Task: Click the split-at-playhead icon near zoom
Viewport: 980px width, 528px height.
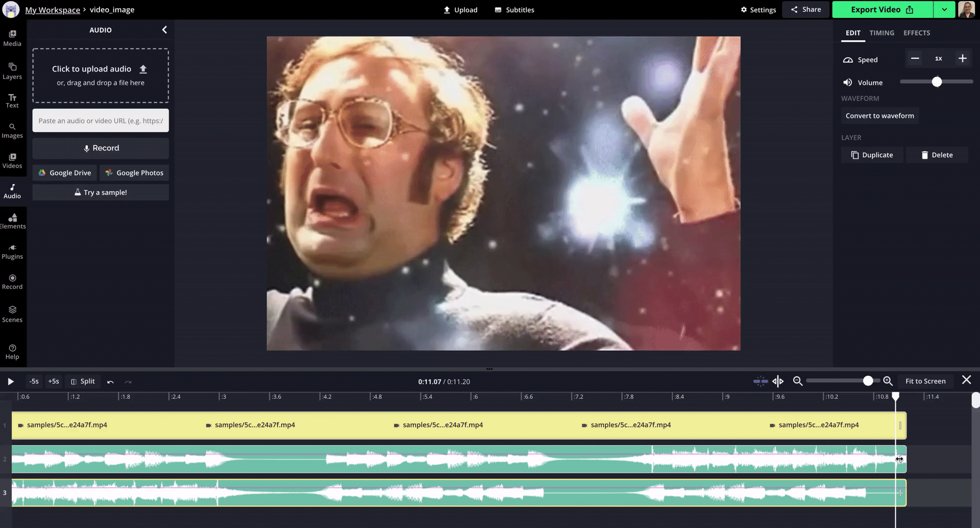Action: click(778, 381)
